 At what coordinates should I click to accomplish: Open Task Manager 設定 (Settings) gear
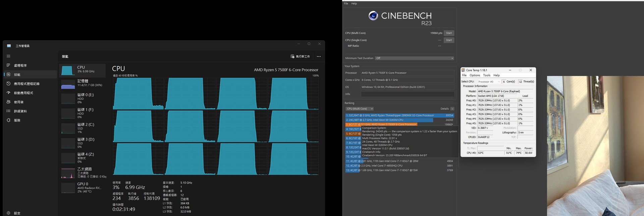[x=8, y=213]
